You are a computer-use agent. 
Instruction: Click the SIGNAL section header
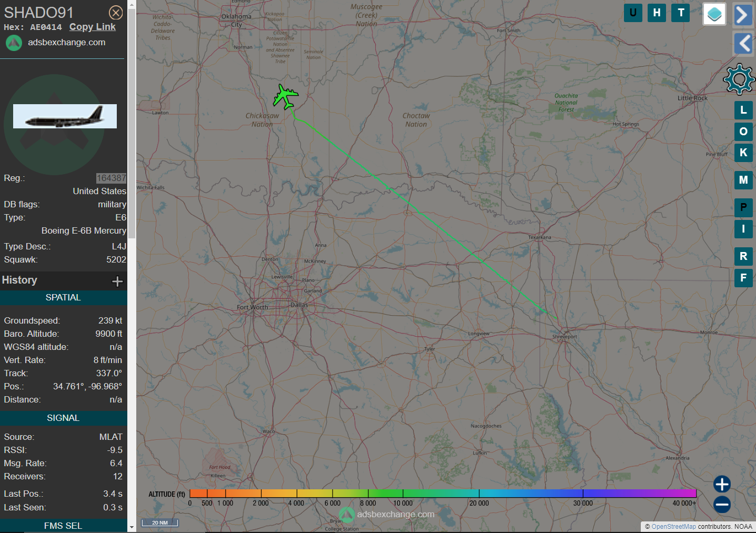point(63,418)
